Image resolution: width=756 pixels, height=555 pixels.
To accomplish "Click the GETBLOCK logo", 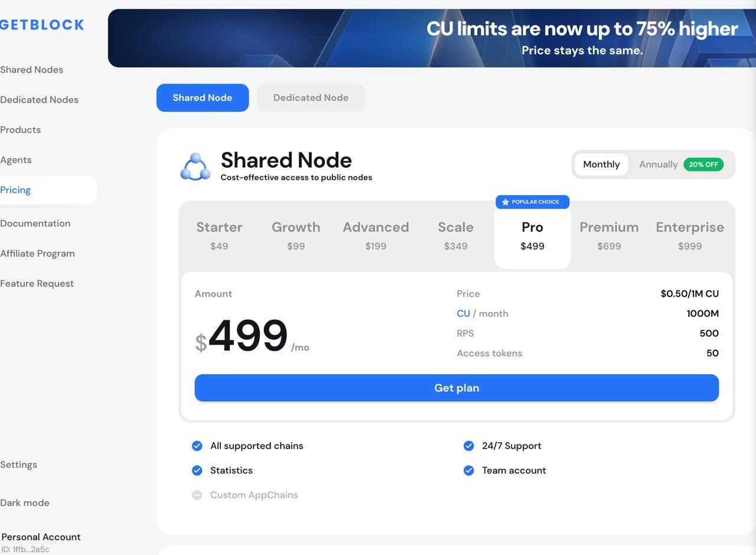I will tap(42, 25).
